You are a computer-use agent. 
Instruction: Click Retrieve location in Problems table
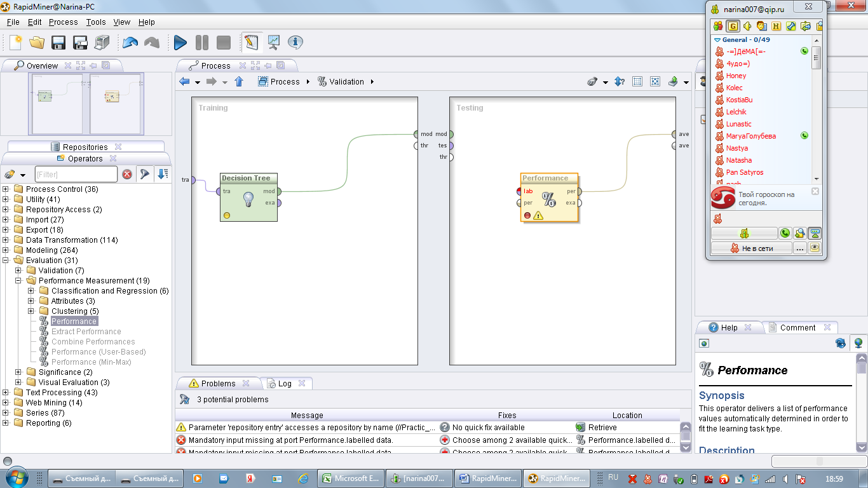click(x=627, y=428)
